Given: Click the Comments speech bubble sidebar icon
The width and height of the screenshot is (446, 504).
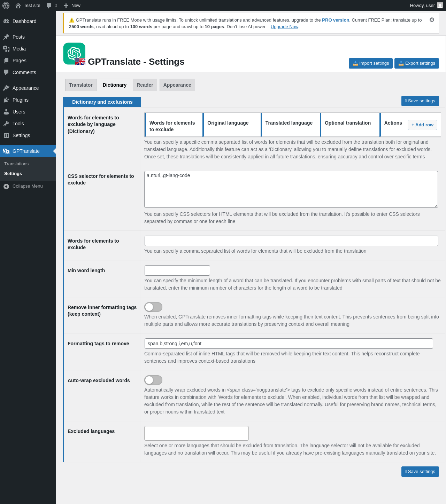Looking at the screenshot, I should (6, 72).
